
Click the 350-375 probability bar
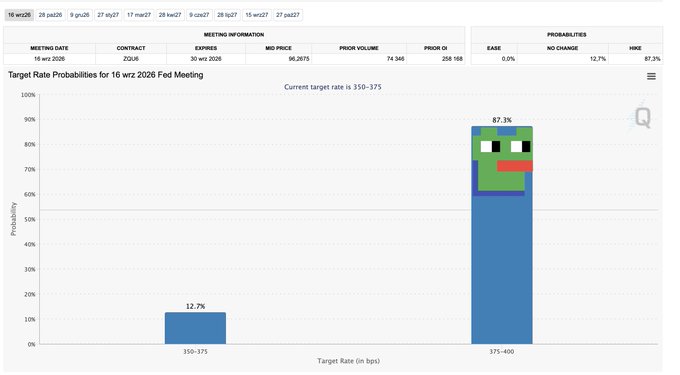click(195, 328)
